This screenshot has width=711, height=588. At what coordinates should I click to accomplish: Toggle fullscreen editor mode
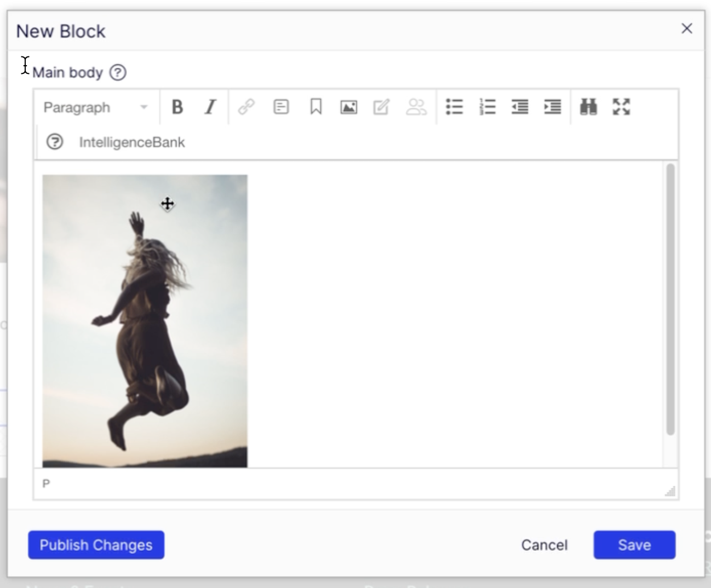(x=621, y=107)
